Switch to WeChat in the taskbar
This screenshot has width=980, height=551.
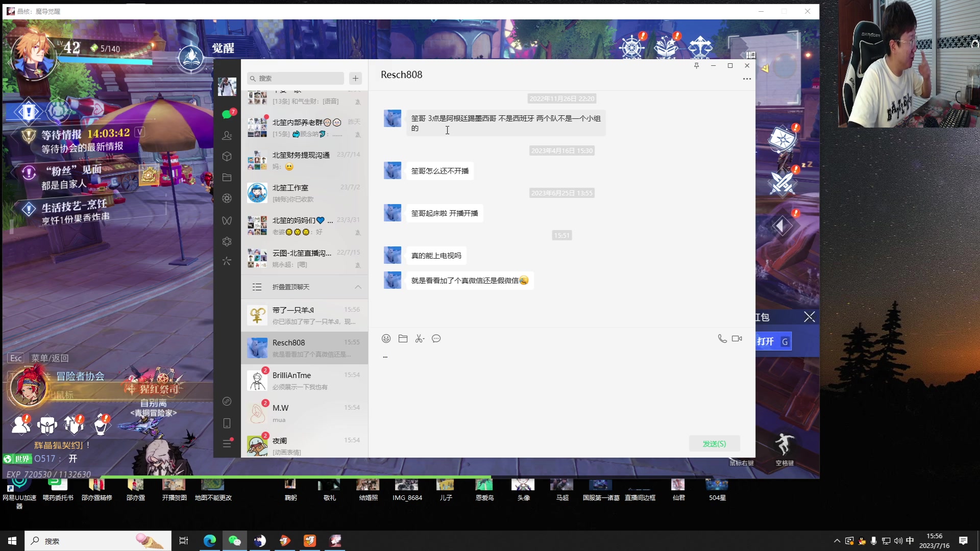coord(234,541)
